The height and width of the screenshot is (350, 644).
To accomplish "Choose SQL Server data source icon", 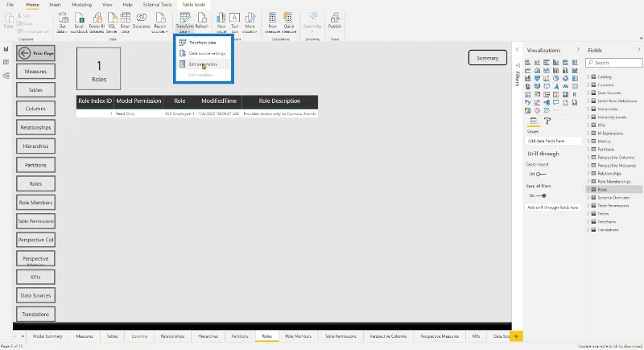I will tap(112, 23).
